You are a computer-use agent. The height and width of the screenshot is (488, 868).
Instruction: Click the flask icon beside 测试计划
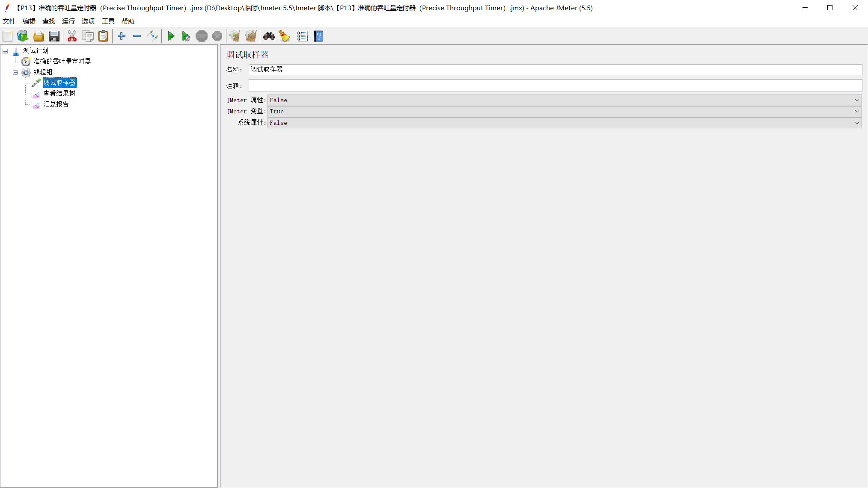click(16, 51)
